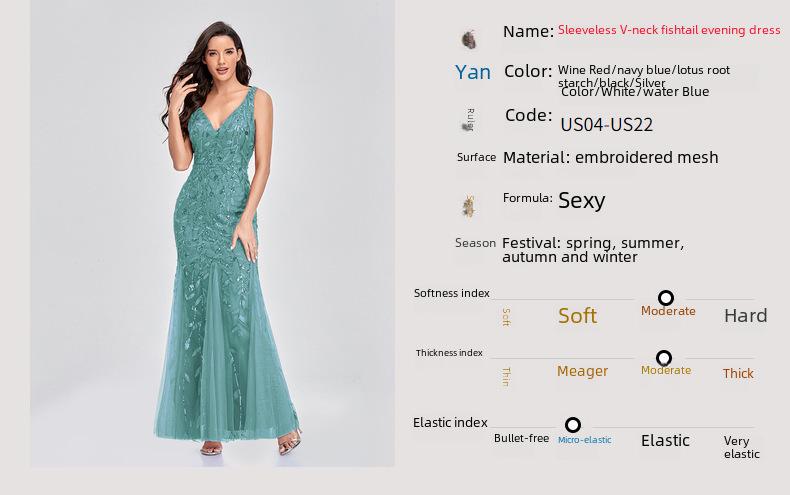The height and width of the screenshot is (495, 790).
Task: Click the vertical Thin label under Thickness index
Action: click(506, 377)
